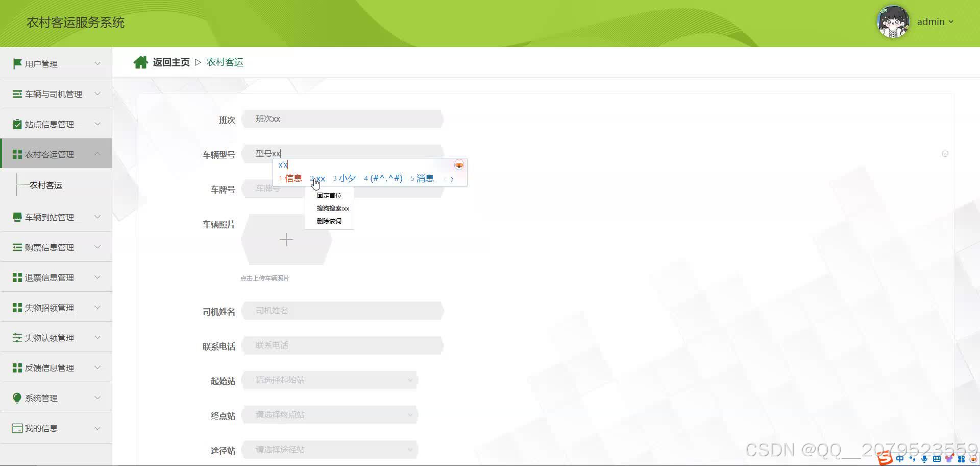Choose candidate 3 小夕

[345, 178]
